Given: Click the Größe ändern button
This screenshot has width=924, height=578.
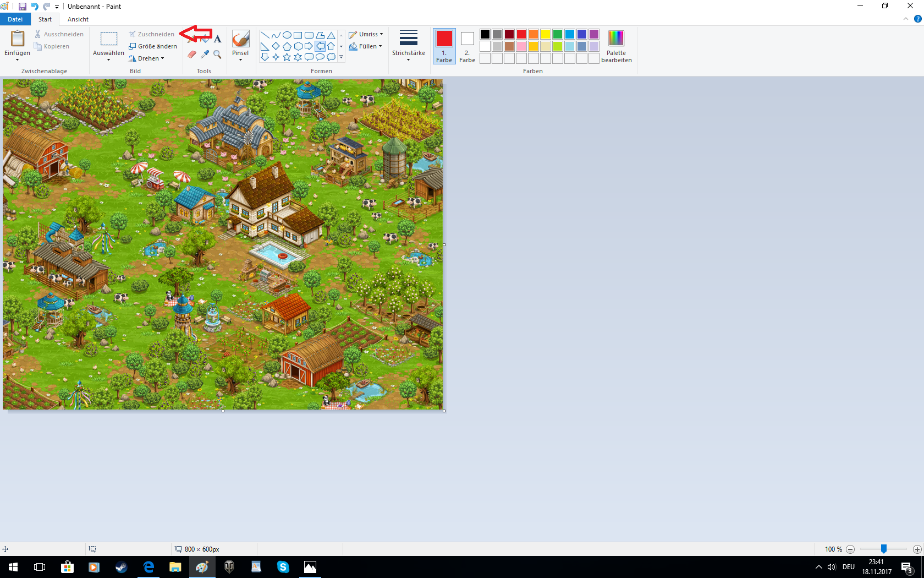Looking at the screenshot, I should click(153, 46).
